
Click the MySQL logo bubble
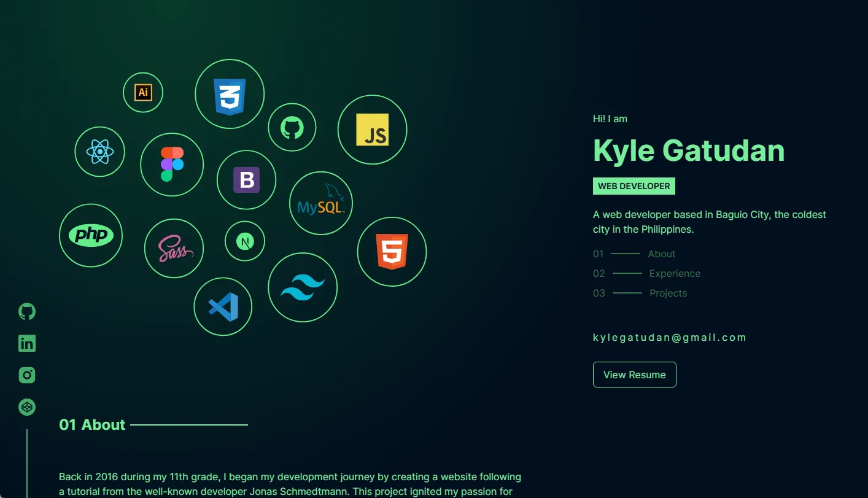pyautogui.click(x=321, y=203)
